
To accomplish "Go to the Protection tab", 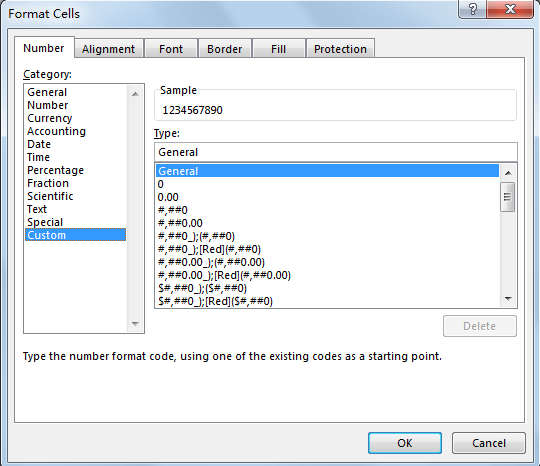I will pos(340,49).
